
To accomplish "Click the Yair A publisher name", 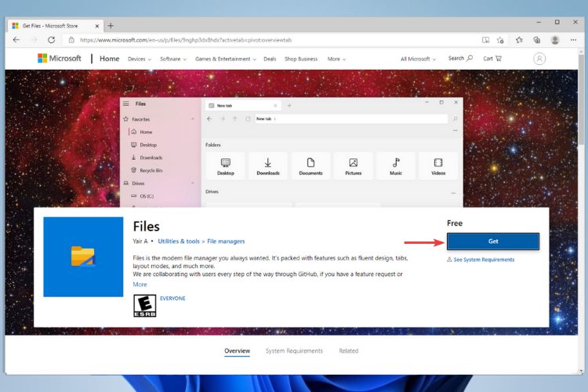I will [x=140, y=241].
